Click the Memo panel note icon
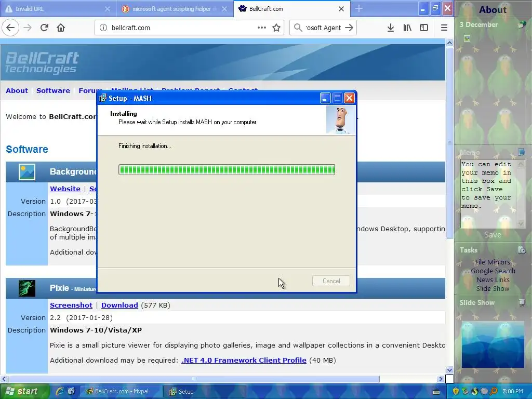Screen dimensions: 532x399 (522, 152)
